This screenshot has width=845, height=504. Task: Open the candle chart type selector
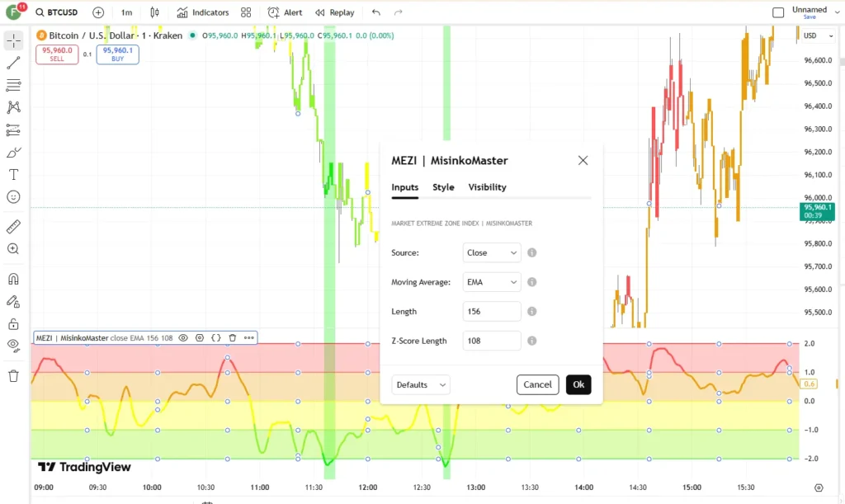point(154,12)
